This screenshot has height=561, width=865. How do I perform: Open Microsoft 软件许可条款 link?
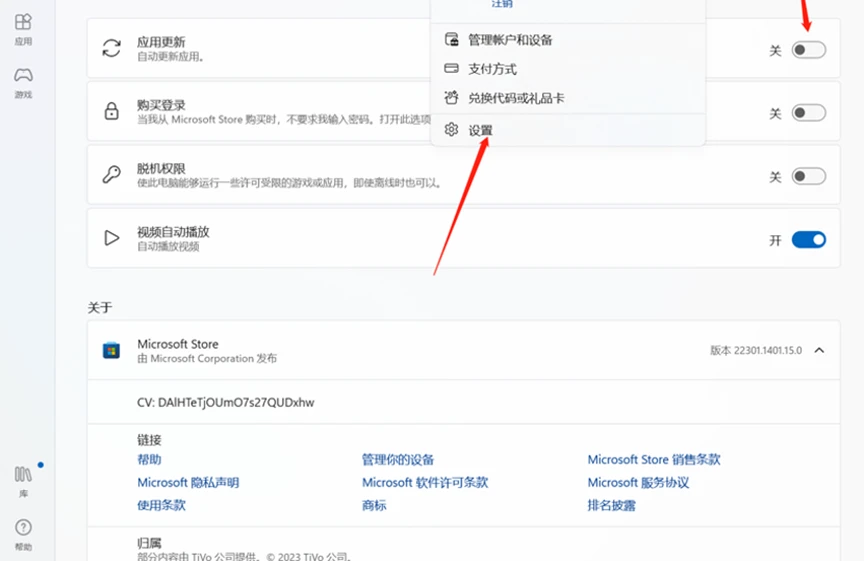[x=425, y=483]
